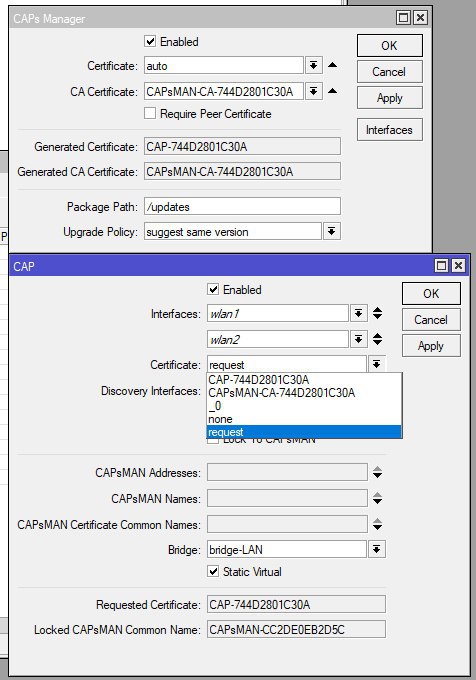The height and width of the screenshot is (680, 476).
Task: Click the Certificate field in CAP window
Action: 287,364
